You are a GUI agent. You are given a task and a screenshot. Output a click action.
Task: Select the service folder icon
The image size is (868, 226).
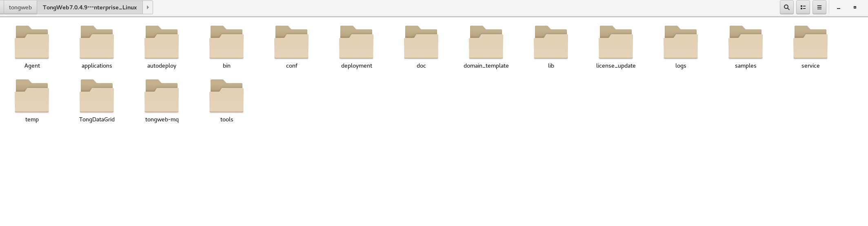(x=810, y=42)
